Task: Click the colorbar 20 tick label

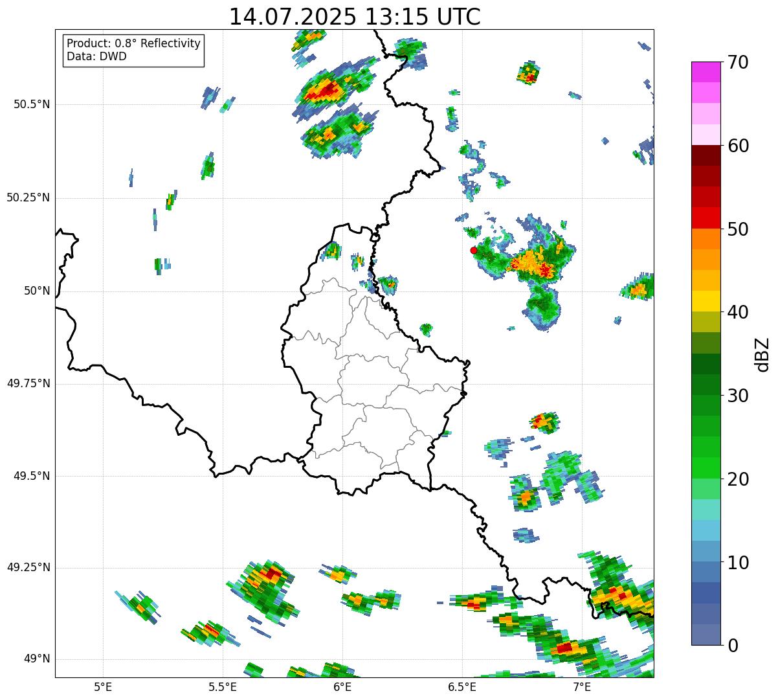Action: point(738,479)
